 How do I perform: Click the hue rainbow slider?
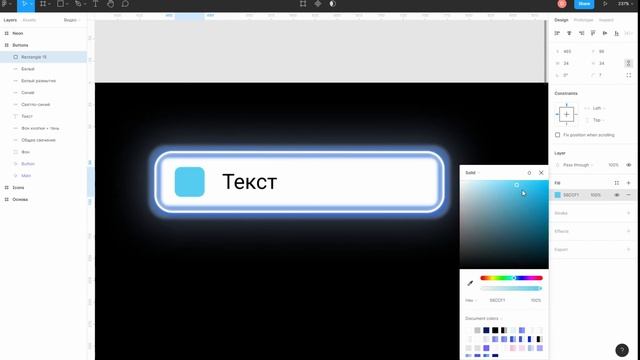511,278
